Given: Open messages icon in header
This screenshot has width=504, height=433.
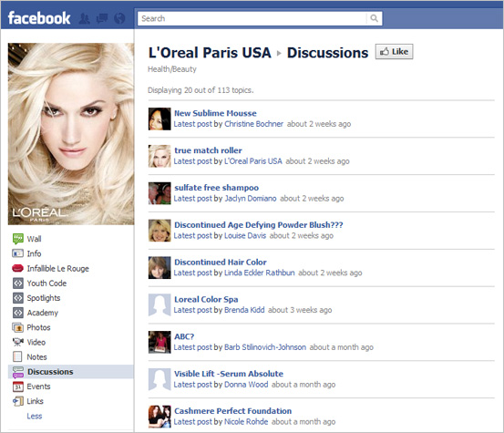Looking at the screenshot, I should tap(102, 18).
